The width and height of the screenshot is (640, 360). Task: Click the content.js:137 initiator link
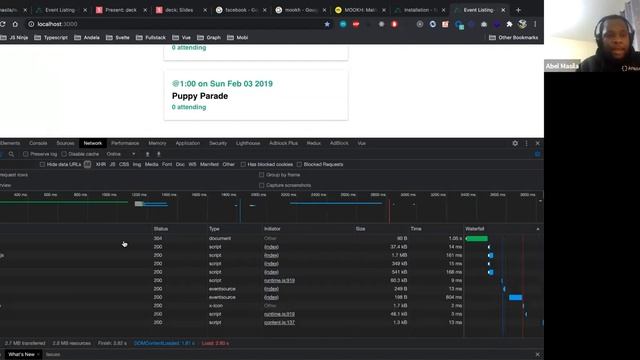279,322
